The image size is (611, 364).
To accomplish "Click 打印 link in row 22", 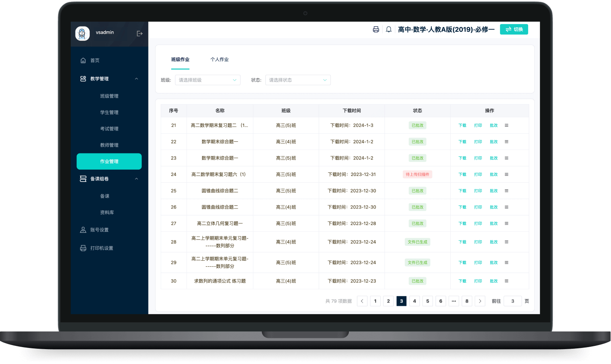I will tap(478, 142).
